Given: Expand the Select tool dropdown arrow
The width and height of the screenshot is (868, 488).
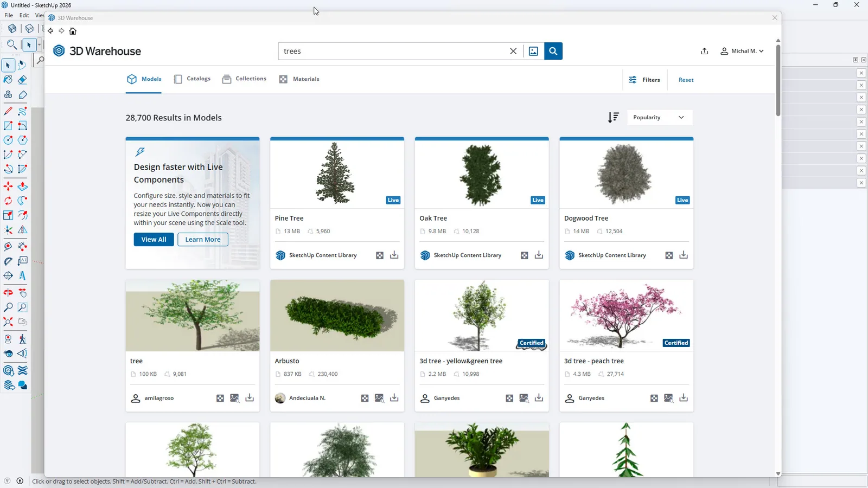Looking at the screenshot, I should coord(39,45).
